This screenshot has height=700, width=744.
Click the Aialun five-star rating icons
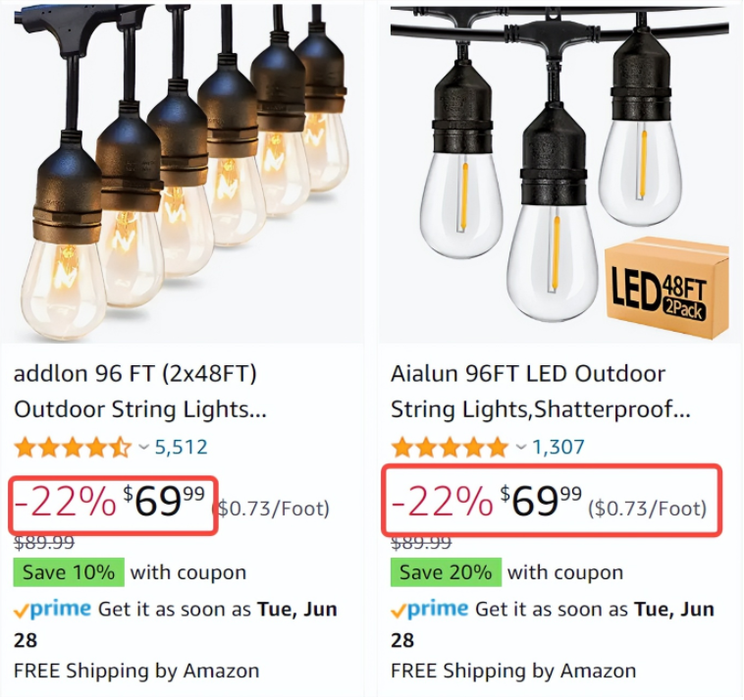450,448
